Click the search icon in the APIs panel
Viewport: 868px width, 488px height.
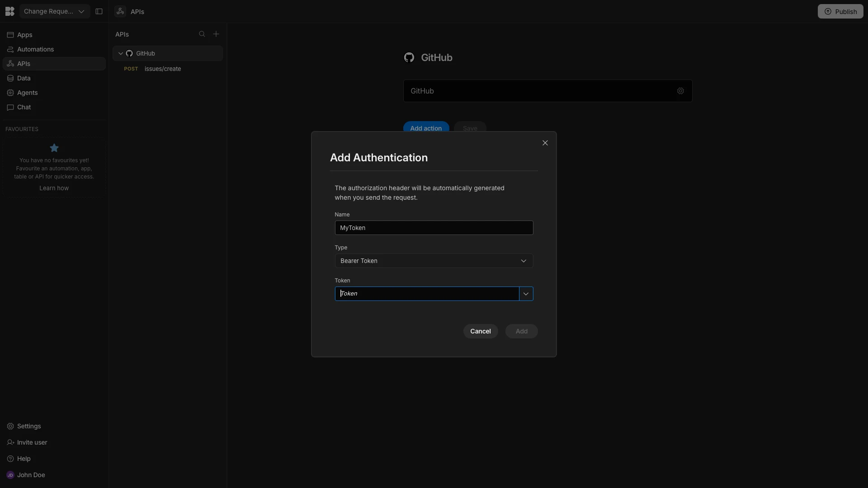pyautogui.click(x=202, y=34)
